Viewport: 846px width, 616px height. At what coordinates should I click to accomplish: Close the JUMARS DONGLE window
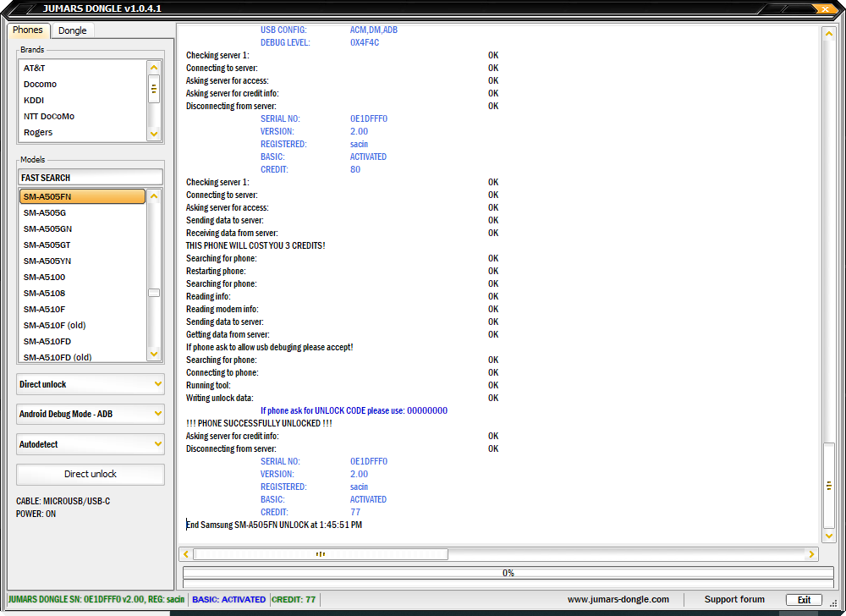click(x=825, y=8)
